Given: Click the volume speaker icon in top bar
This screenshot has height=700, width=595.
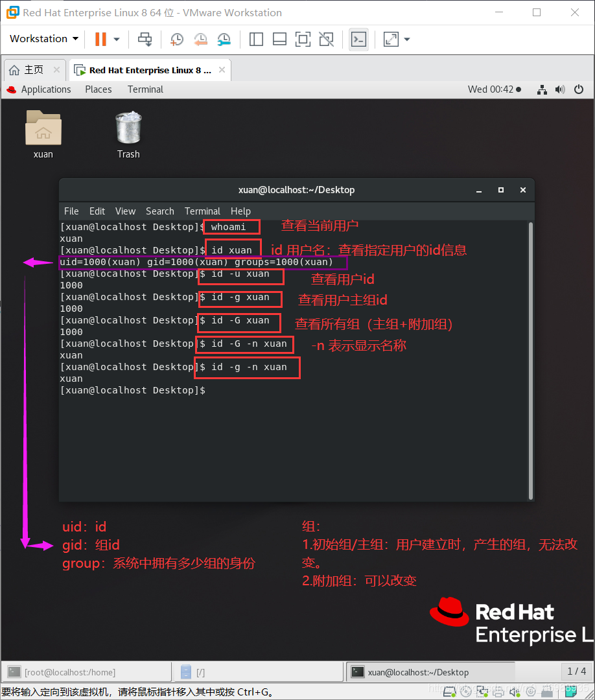Looking at the screenshot, I should (x=560, y=89).
